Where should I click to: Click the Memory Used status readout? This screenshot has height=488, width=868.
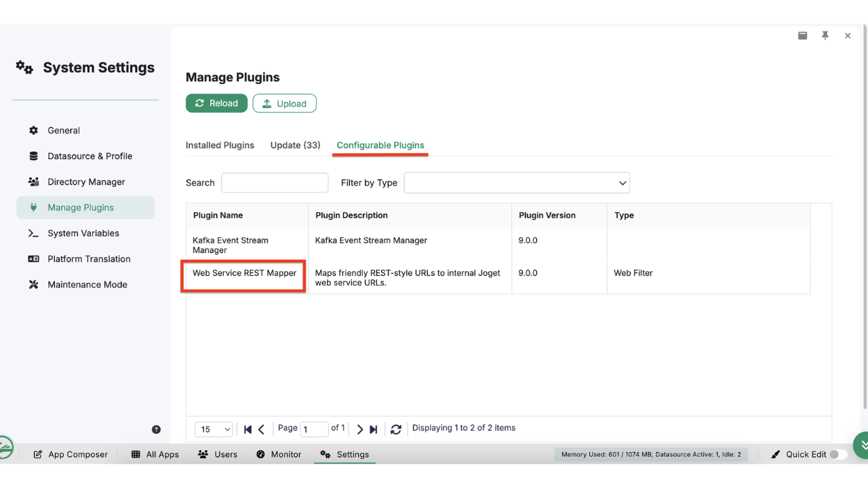click(651, 454)
